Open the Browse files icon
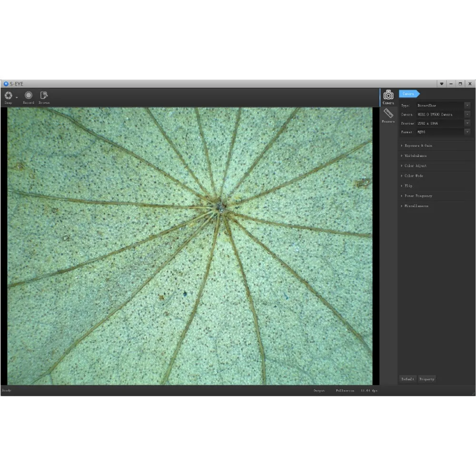The image size is (476, 476). click(x=44, y=95)
